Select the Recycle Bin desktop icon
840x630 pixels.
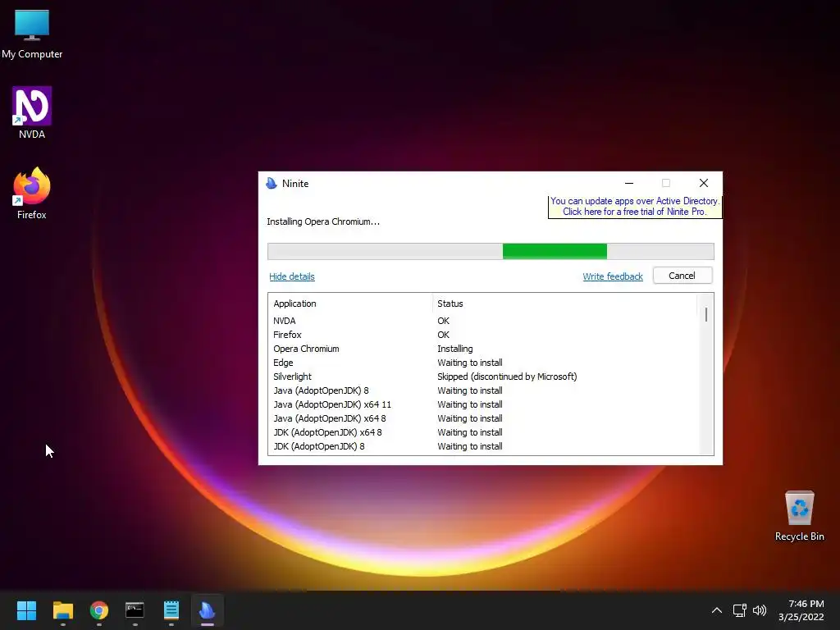[x=799, y=516]
